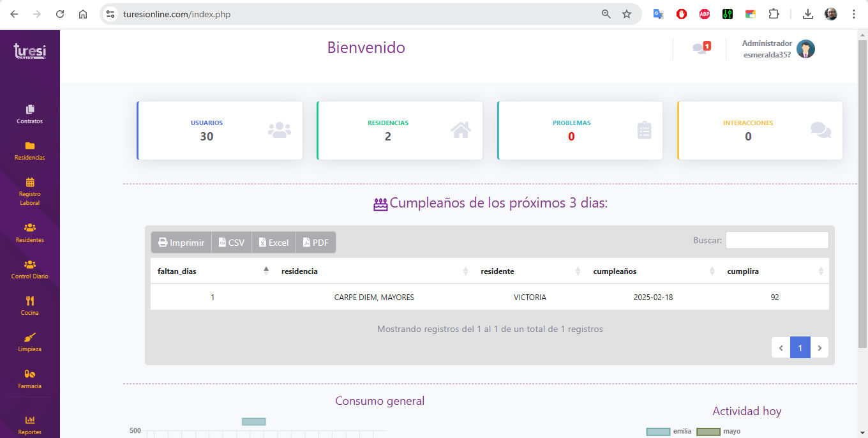Open Residentes menu item in sidebar
This screenshot has height=438, width=868.
click(30, 233)
